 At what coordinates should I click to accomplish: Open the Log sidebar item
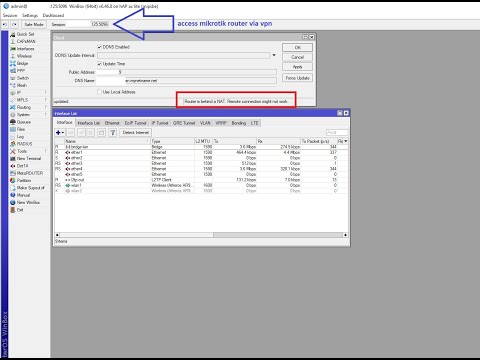click(20, 137)
